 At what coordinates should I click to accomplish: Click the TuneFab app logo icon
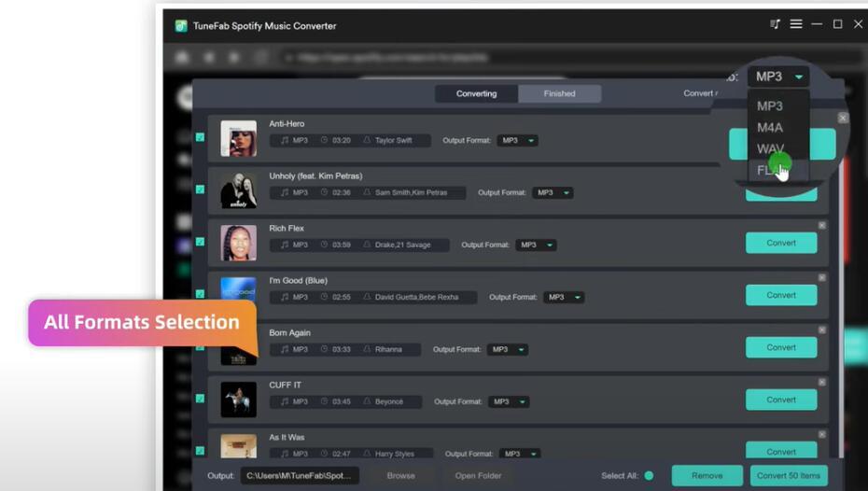[181, 26]
